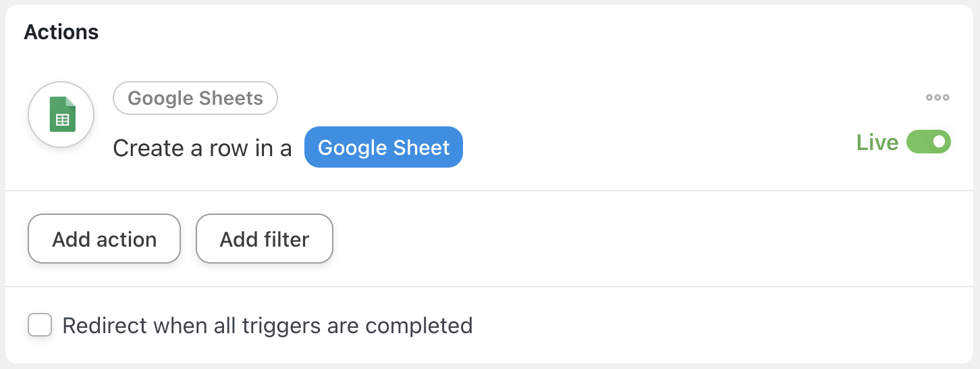Disable the action using the green slider switch
Image resolution: width=980 pixels, height=369 pixels.
(x=929, y=142)
